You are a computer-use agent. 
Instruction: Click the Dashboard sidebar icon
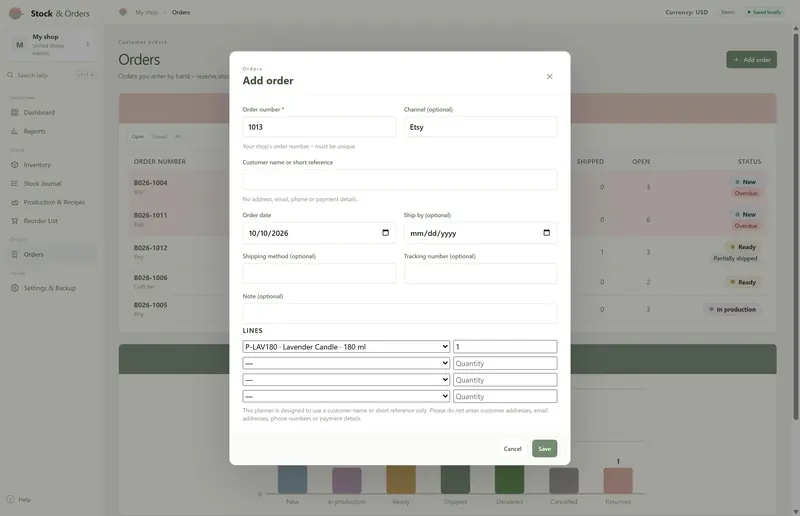tap(14, 112)
